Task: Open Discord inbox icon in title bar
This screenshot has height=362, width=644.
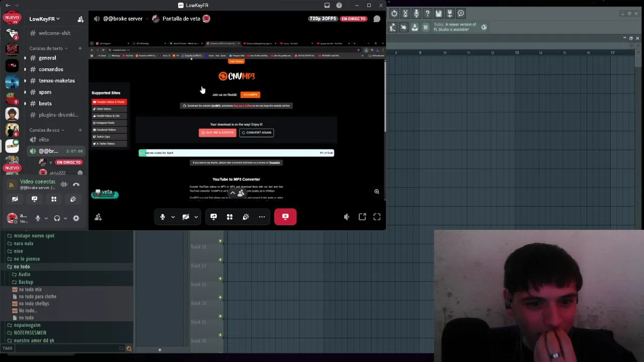Action: (x=327, y=5)
